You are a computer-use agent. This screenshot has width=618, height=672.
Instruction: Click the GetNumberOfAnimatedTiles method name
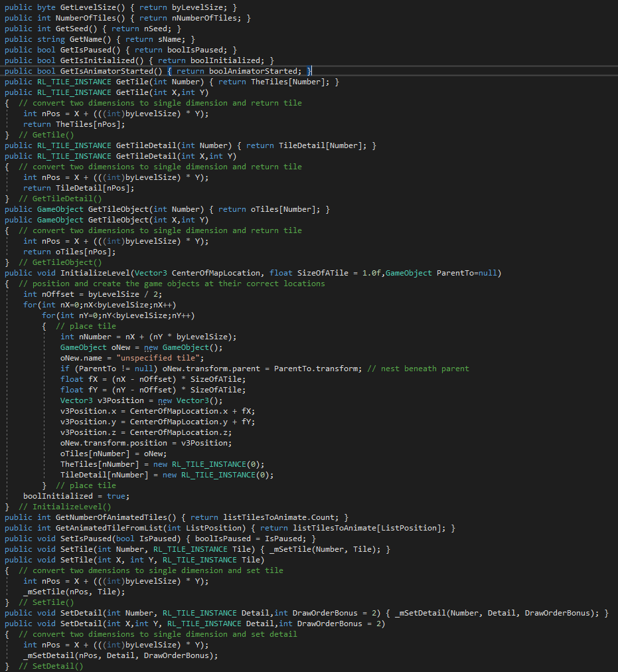112,517
